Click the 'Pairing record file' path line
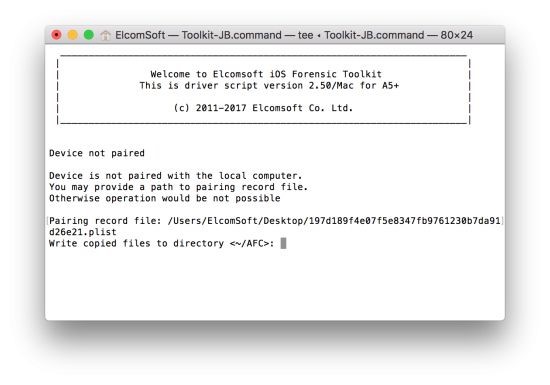 click(x=275, y=221)
